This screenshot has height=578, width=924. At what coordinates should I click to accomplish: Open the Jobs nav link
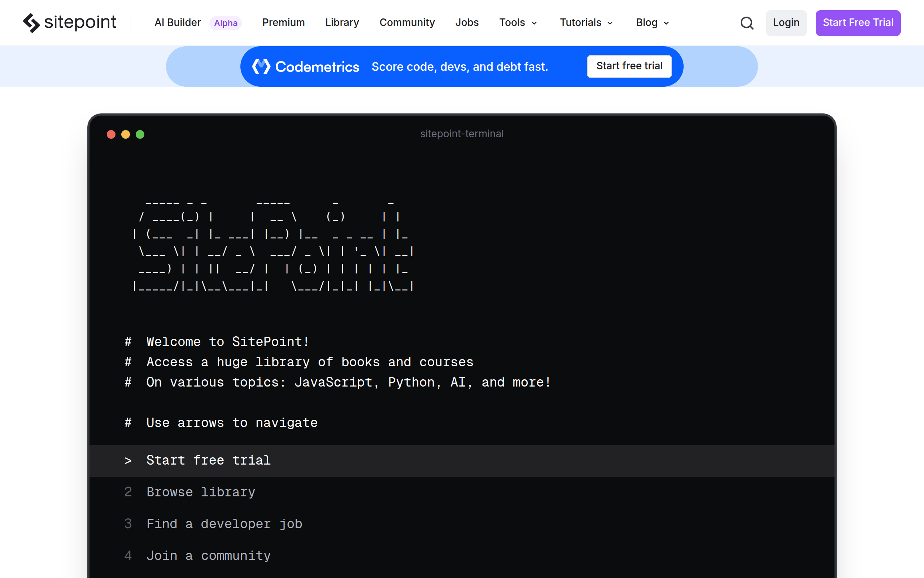tap(467, 22)
